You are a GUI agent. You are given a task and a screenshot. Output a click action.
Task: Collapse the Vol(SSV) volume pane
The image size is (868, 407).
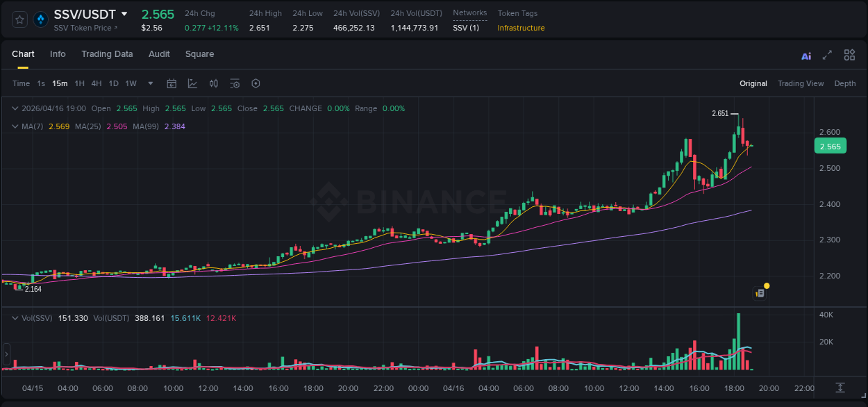click(x=15, y=317)
